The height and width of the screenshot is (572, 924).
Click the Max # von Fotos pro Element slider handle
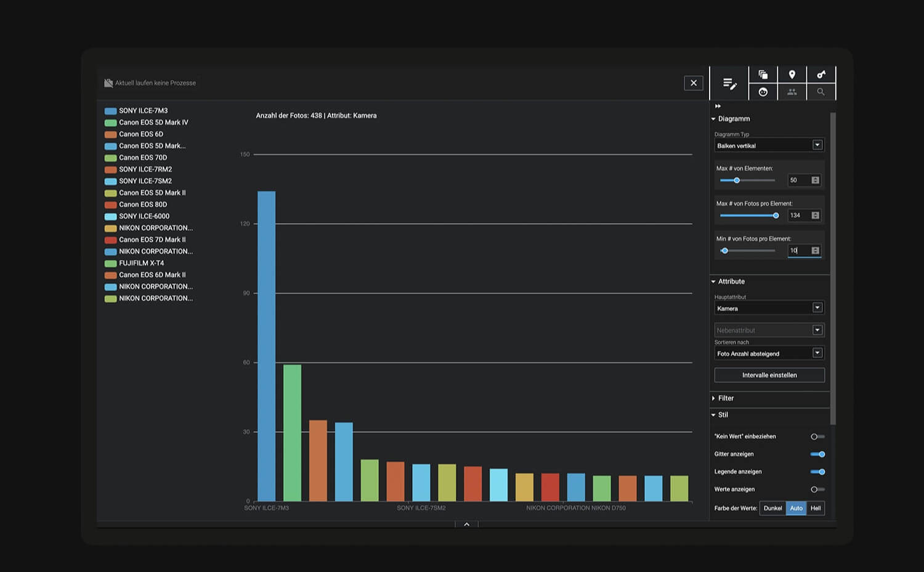776,216
